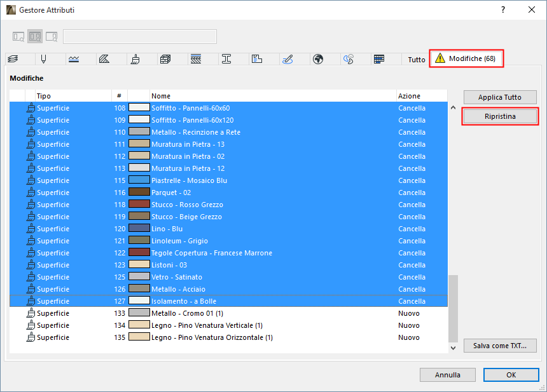Screen dimensions: 547x392
Task: Click the Ripristina button
Action: tap(500, 116)
